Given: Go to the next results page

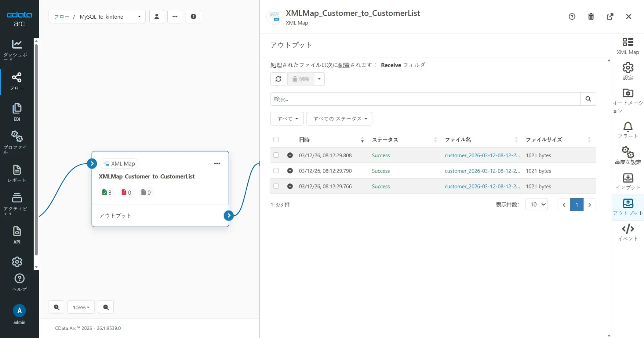Looking at the screenshot, I should point(589,205).
